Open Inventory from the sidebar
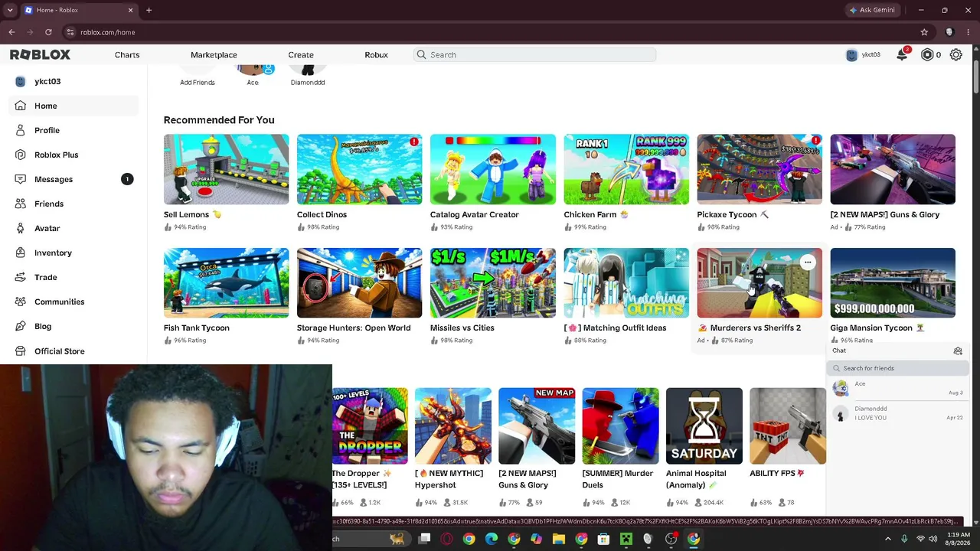The height and width of the screenshot is (551, 980). [x=73, y=253]
